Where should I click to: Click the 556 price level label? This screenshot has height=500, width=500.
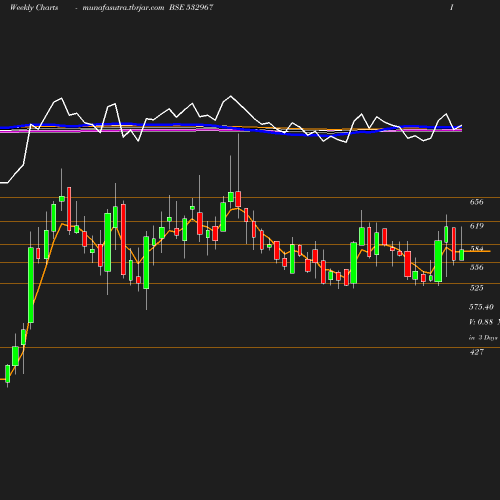point(476,267)
